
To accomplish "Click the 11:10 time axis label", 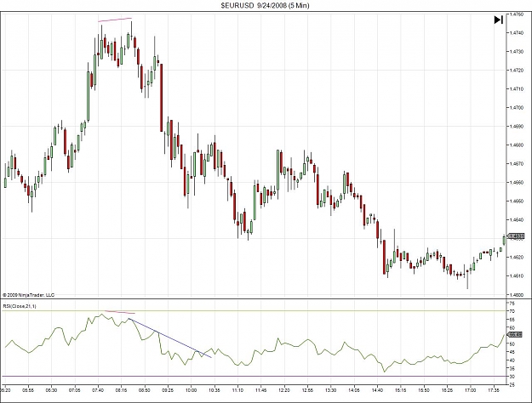I will (237, 390).
